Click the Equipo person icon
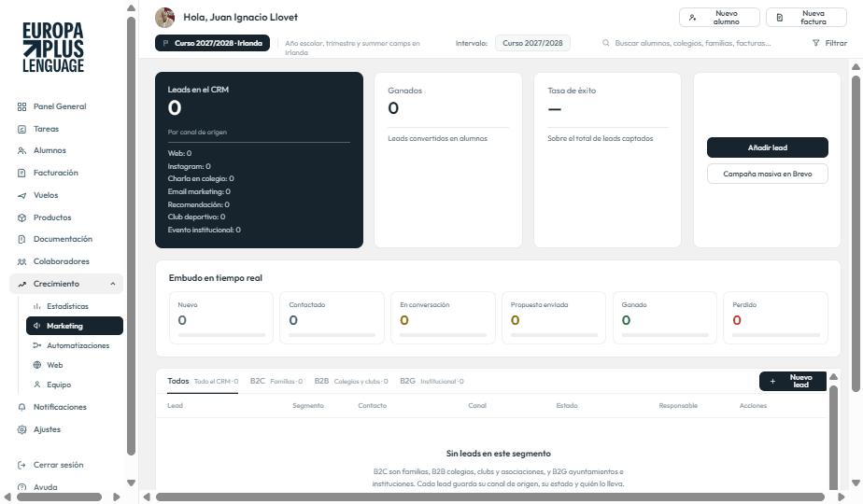The image size is (863, 504). pyautogui.click(x=36, y=385)
